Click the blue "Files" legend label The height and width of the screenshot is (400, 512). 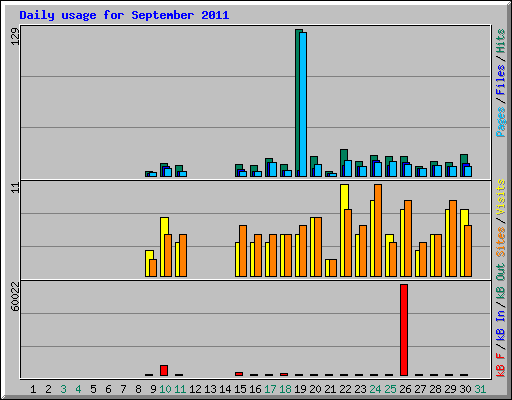[x=500, y=80]
